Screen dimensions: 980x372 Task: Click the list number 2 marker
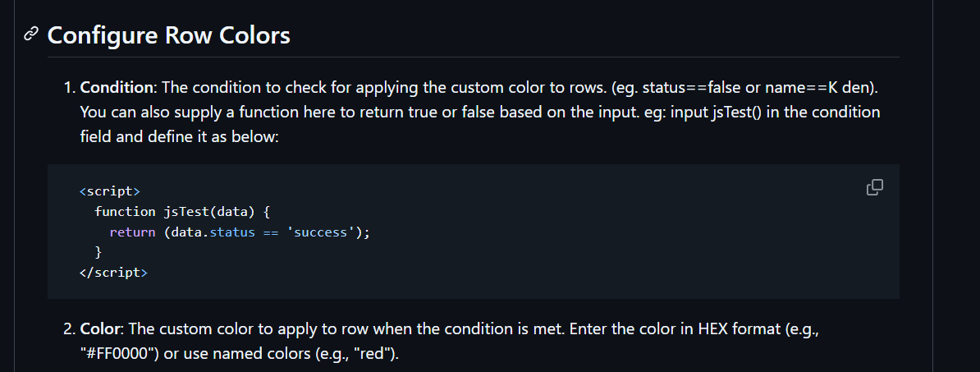click(70, 329)
